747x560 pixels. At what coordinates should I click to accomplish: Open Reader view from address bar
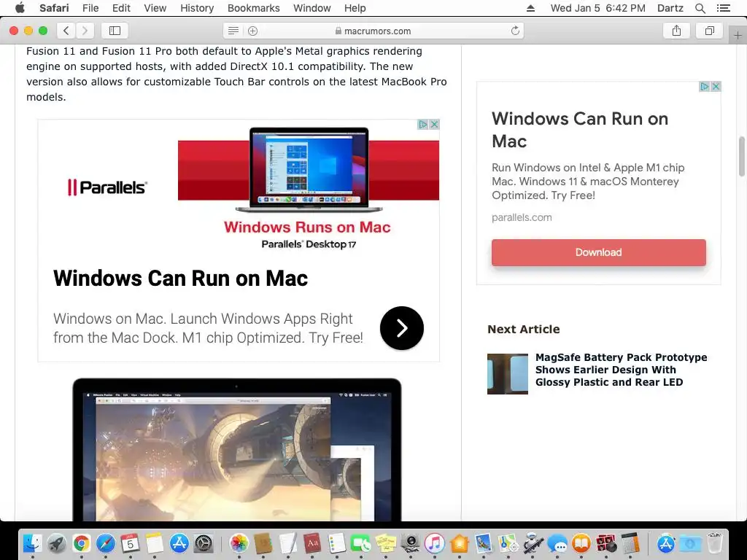(233, 31)
